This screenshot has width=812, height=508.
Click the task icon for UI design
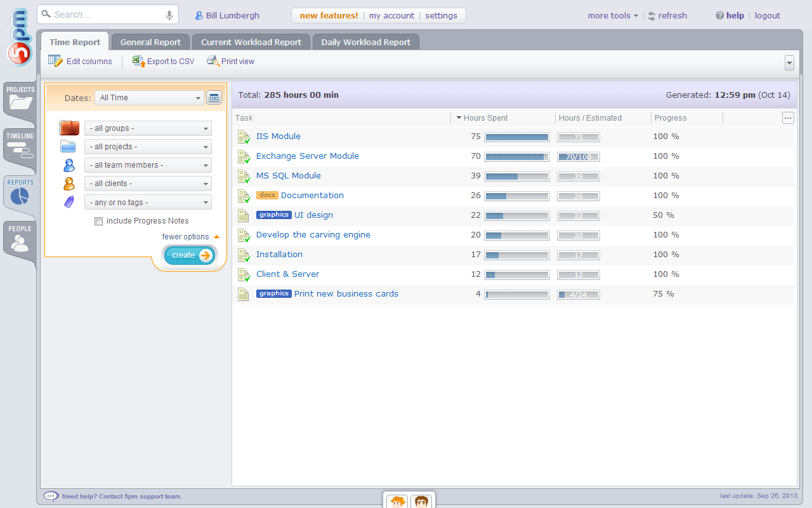pos(243,215)
